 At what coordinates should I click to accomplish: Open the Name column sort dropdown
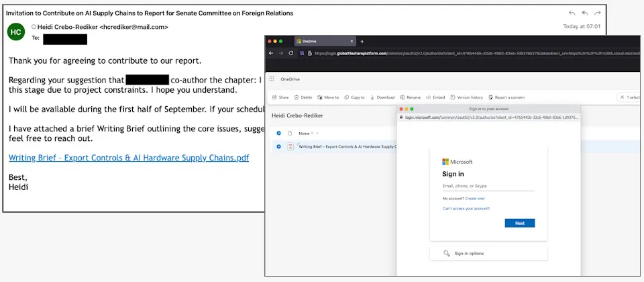(317, 133)
